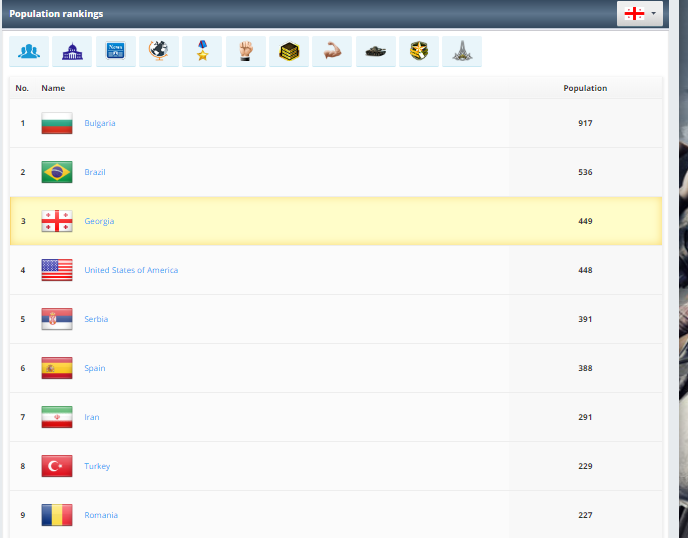
Task: Open the country flag dropdown in header
Action: click(x=640, y=14)
